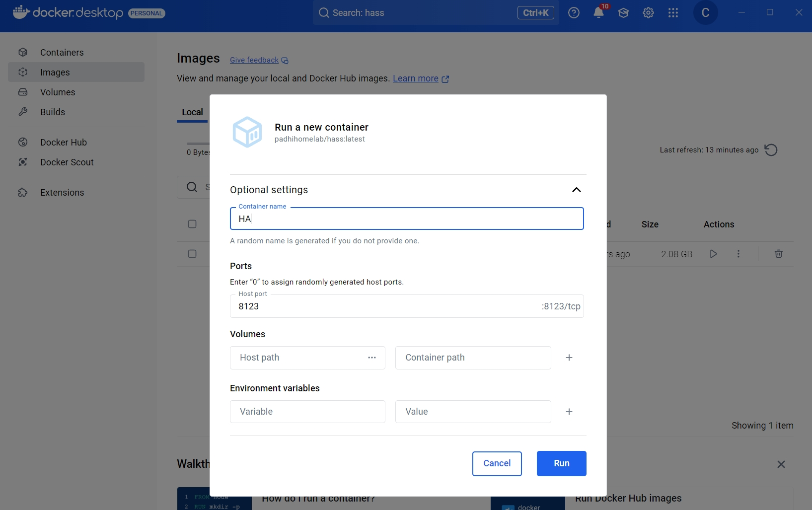
Task: Toggle the select-all images checkbox
Action: click(192, 224)
